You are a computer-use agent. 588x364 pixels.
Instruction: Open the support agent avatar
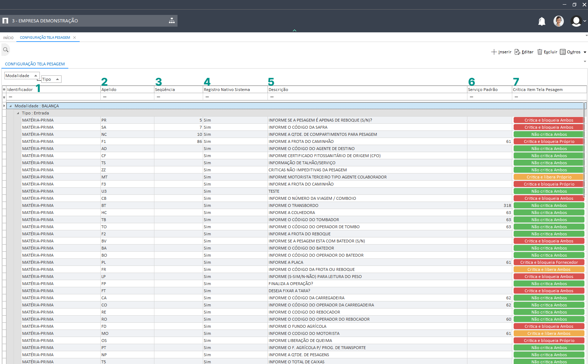coord(558,21)
